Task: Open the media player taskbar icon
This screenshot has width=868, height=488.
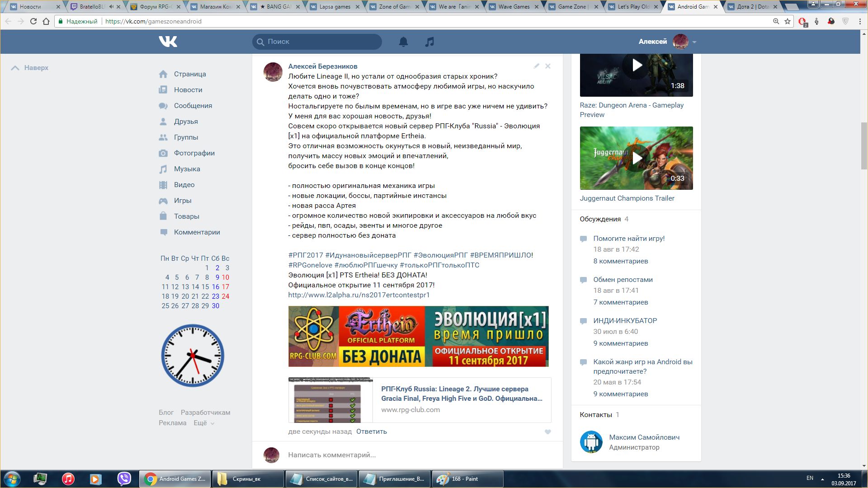Action: point(95,479)
